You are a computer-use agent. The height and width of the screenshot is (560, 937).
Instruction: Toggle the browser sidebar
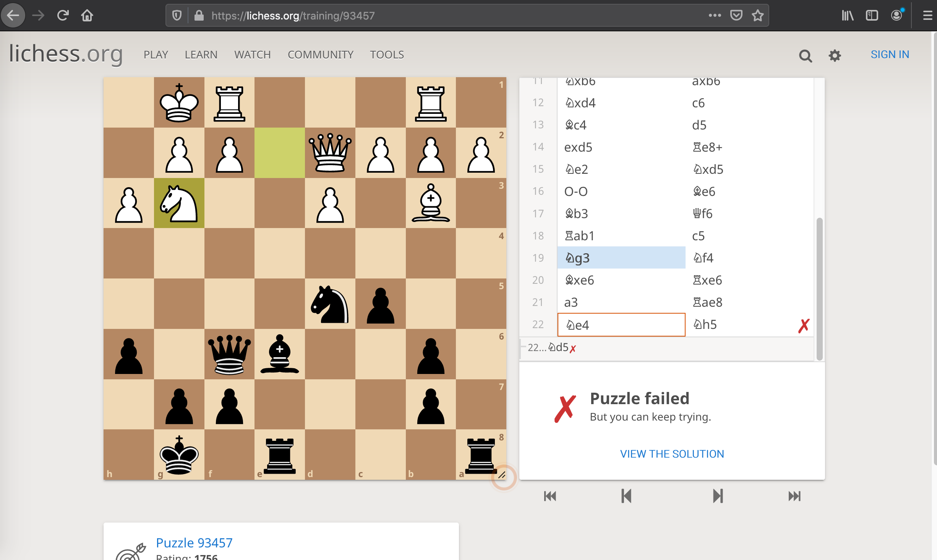pos(872,15)
